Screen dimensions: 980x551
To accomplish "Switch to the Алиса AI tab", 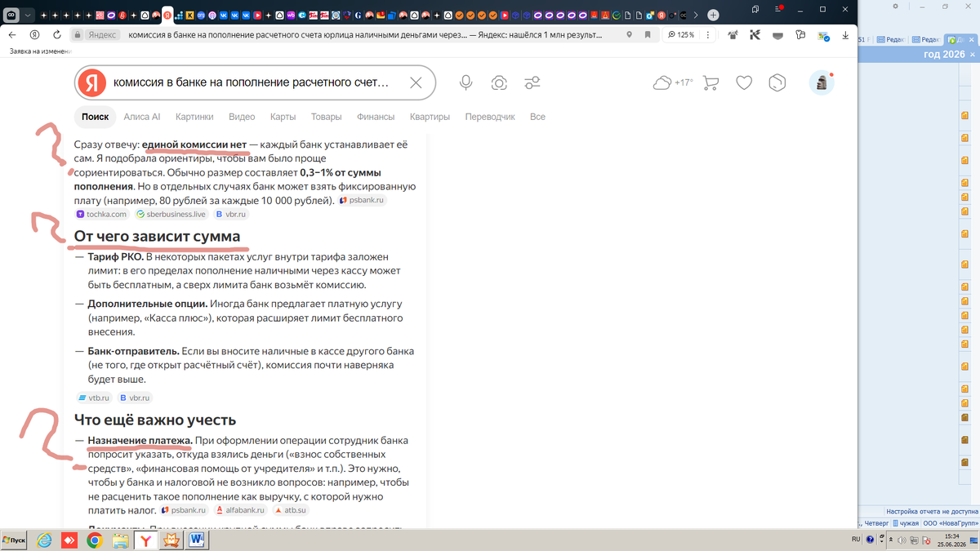I will (x=142, y=117).
